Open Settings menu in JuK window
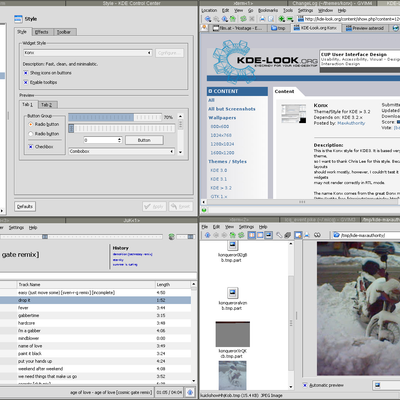Image resolution: width=400 pixels, height=400 pixels. tap(16, 228)
